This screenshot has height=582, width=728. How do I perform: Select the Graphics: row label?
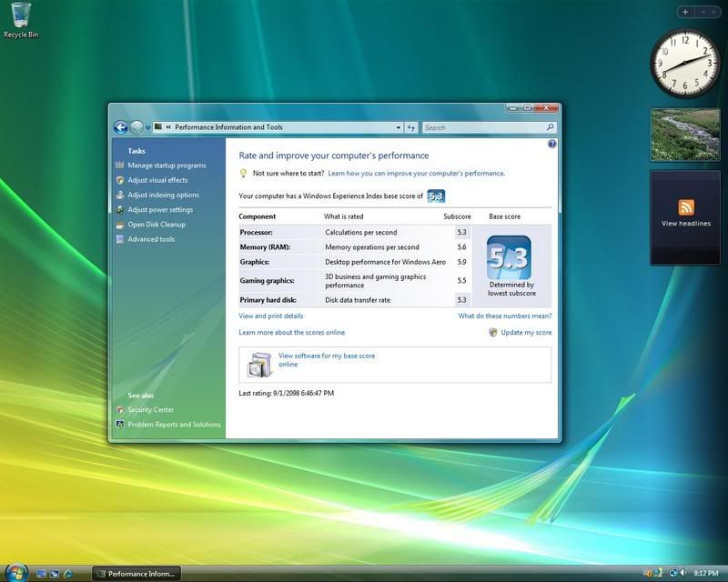255,262
